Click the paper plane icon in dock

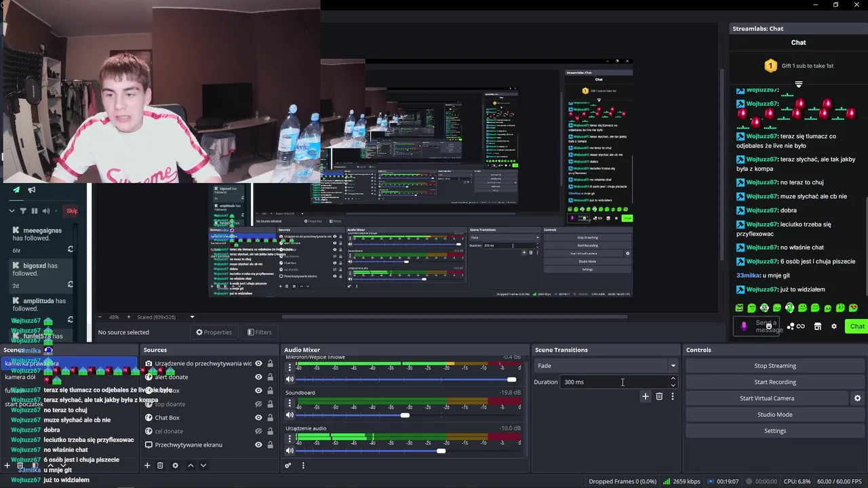click(16, 190)
